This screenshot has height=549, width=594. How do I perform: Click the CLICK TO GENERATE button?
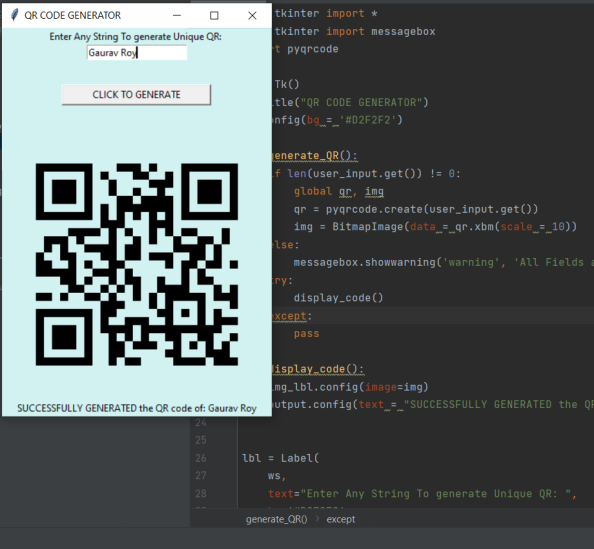[x=136, y=94]
